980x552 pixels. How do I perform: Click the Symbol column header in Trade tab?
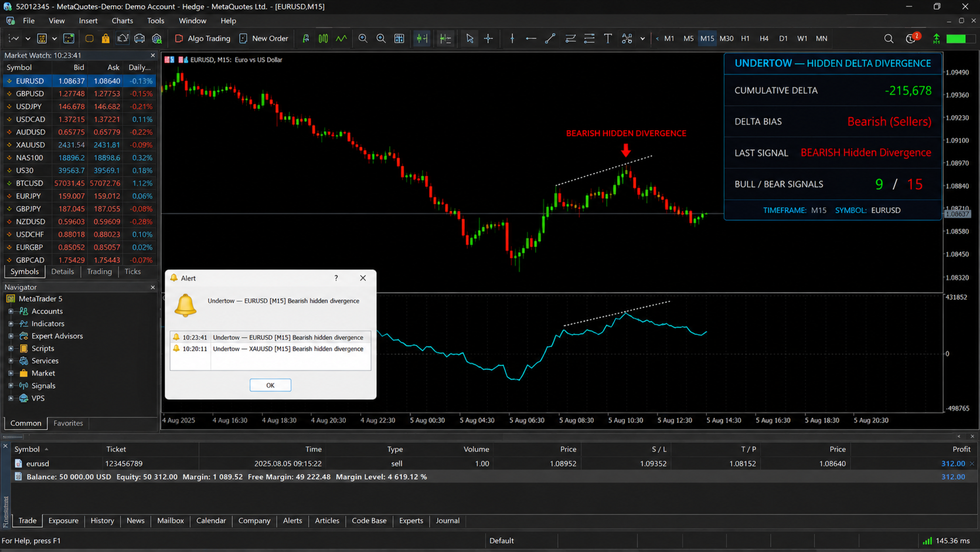point(27,449)
